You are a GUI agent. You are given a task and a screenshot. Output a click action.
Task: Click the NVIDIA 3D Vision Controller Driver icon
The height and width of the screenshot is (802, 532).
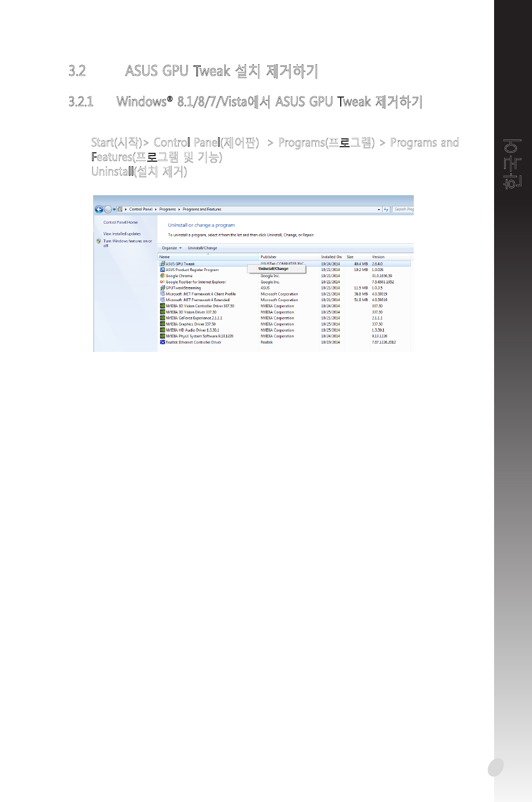(162, 306)
